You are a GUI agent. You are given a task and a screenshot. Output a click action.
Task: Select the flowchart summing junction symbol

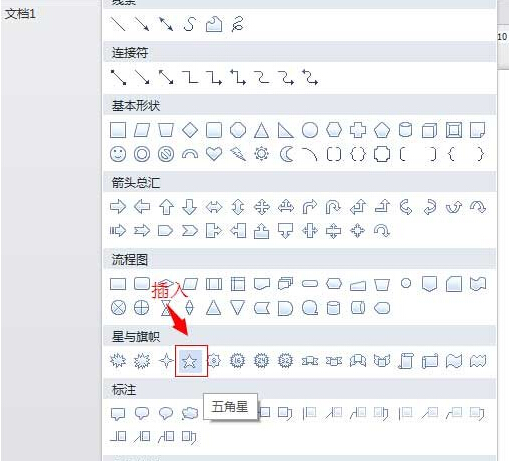point(118,308)
